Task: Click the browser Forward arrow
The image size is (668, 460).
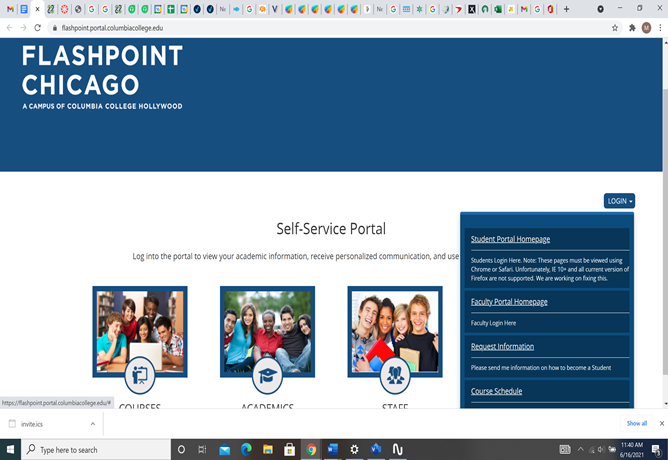Action: pos(23,28)
